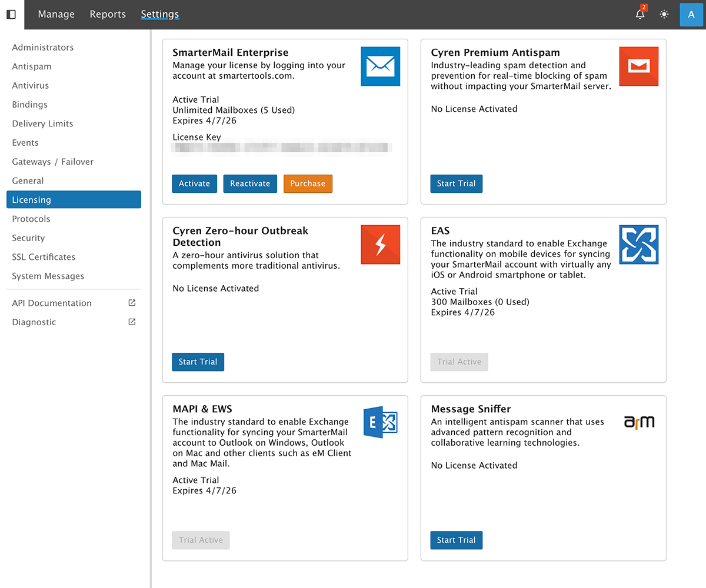The image size is (706, 588).
Task: Click the MAPI & EWS heading
Action: tap(202, 409)
